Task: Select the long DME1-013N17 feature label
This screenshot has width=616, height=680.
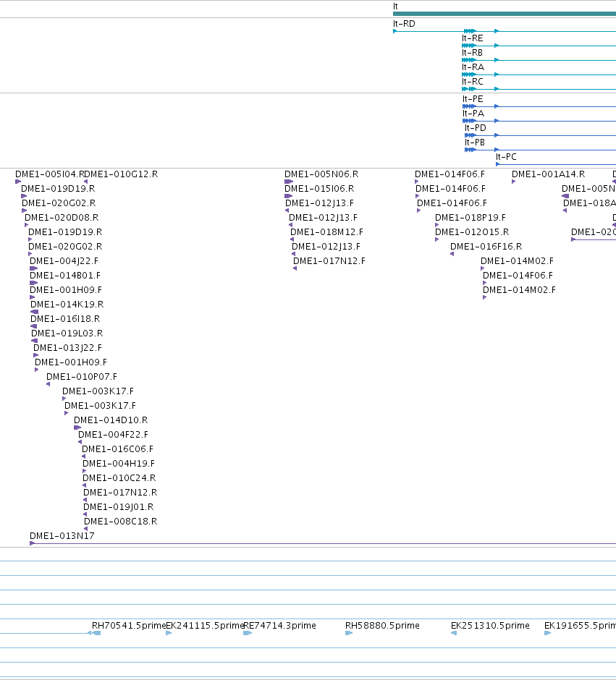Action: pyautogui.click(x=62, y=535)
